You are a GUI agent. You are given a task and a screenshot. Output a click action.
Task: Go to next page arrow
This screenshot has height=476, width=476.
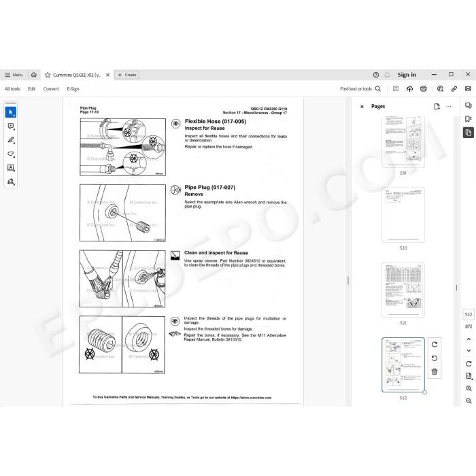[469, 350]
